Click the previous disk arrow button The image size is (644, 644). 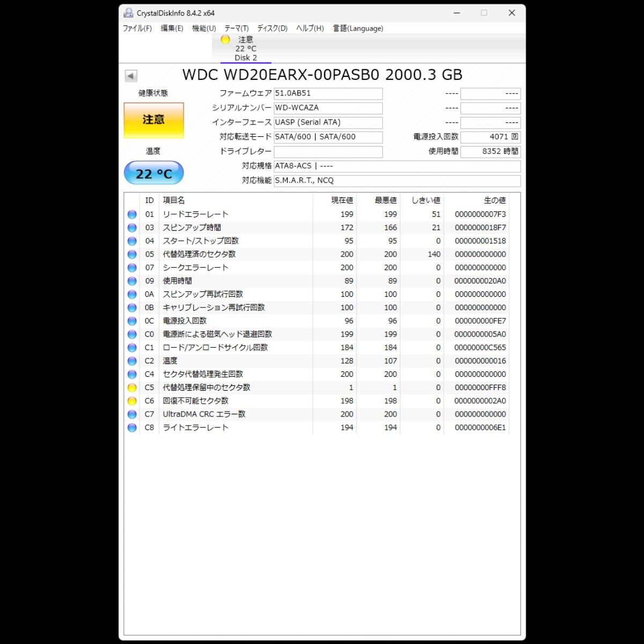point(131,76)
